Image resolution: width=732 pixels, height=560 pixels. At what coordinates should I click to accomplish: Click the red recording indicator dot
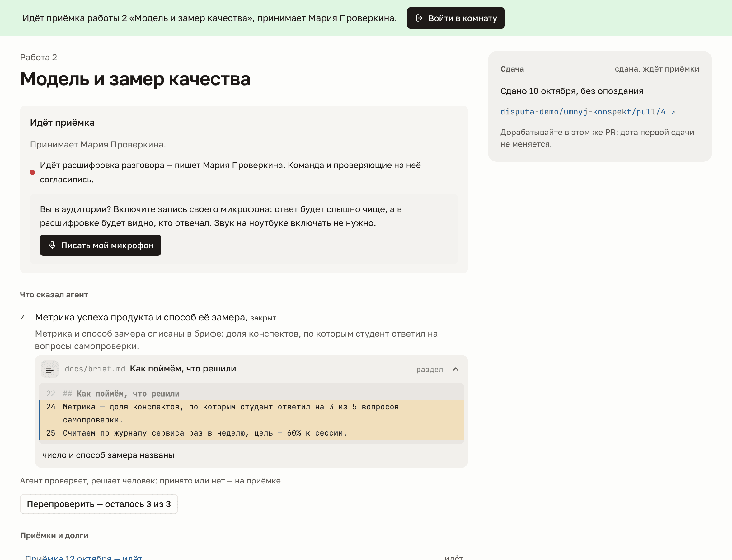(32, 172)
